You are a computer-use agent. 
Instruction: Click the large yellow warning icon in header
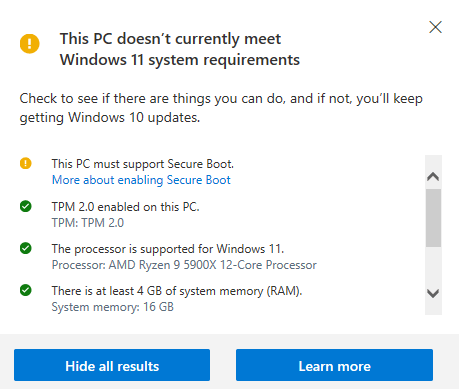pos(30,44)
